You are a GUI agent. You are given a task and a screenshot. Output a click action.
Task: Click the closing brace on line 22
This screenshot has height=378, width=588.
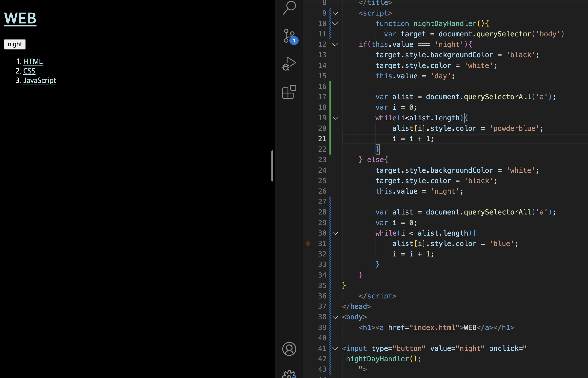pyautogui.click(x=378, y=149)
